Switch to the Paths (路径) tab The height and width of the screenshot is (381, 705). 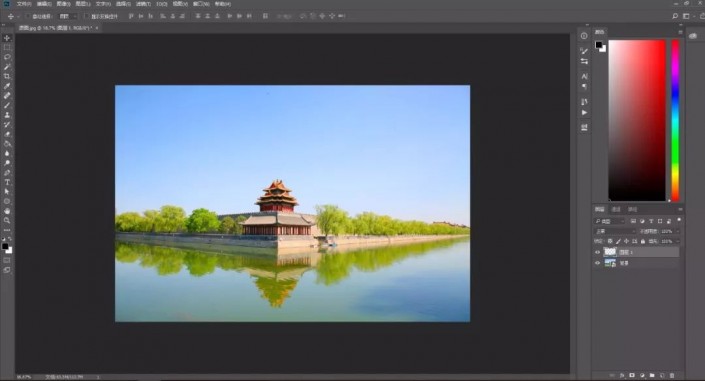(x=633, y=209)
